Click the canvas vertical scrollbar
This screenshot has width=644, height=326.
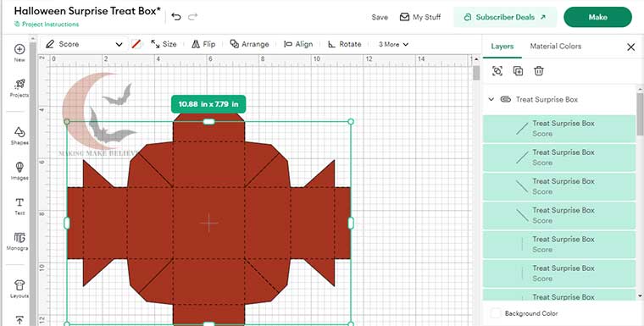point(476,73)
